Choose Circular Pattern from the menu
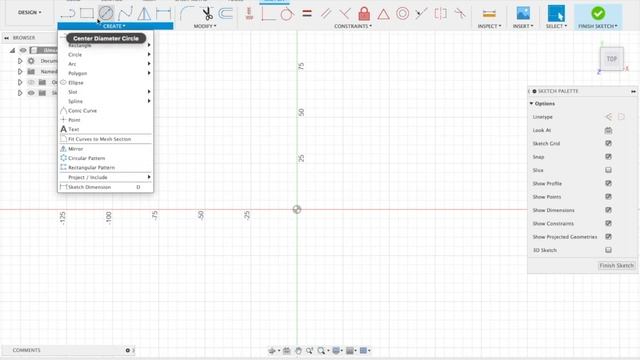This screenshot has height=360, width=640. [106, 158]
